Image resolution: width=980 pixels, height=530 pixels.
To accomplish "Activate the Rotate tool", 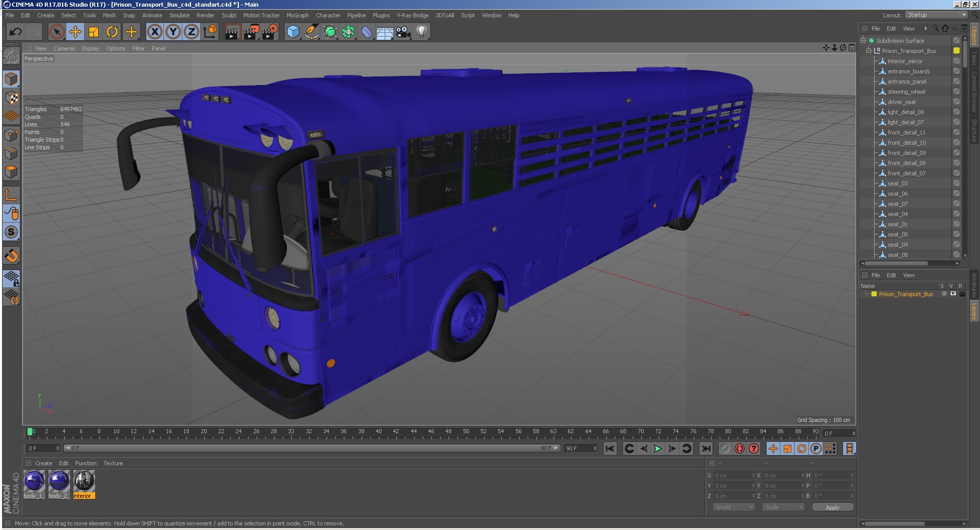I will point(112,32).
